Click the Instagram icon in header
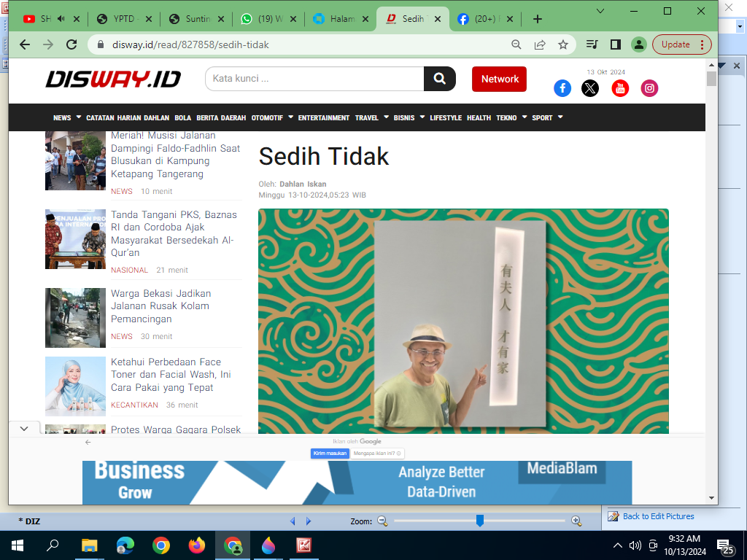Viewport: 747px width, 560px height. 649,88
